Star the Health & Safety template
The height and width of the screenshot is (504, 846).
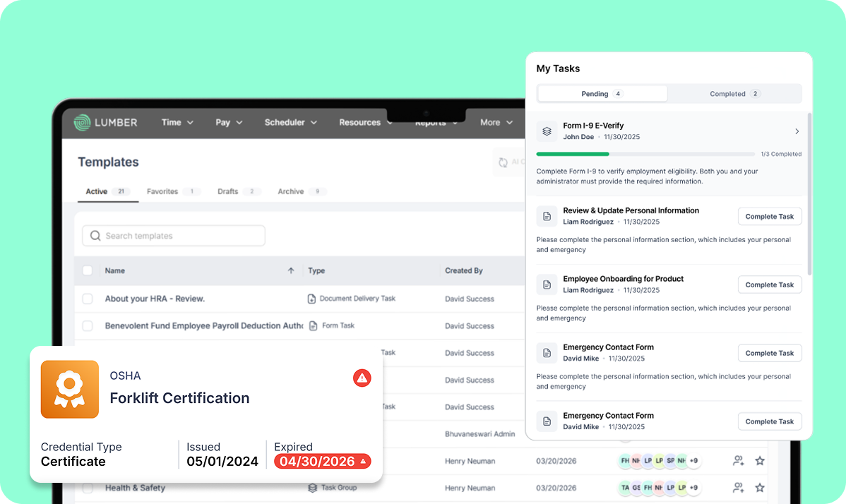(x=760, y=488)
